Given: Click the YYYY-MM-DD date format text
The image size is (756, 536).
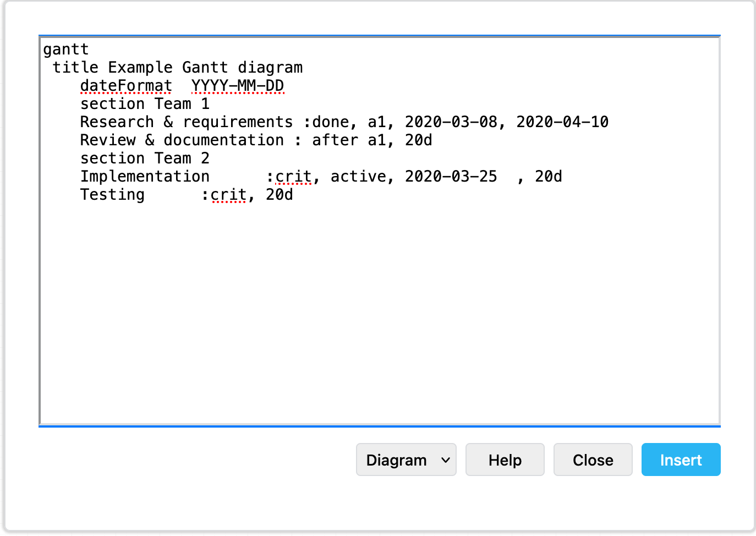Looking at the screenshot, I should click(238, 85).
